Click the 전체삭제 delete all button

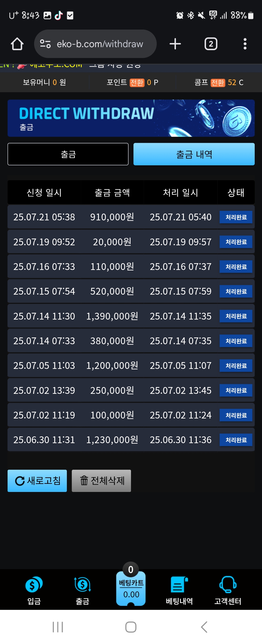(101, 481)
